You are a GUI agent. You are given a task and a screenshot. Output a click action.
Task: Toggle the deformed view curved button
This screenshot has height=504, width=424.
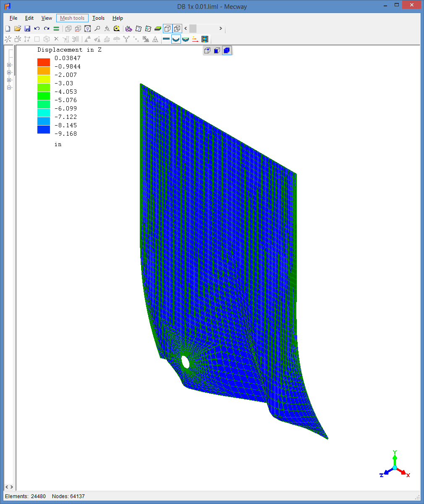(176, 39)
